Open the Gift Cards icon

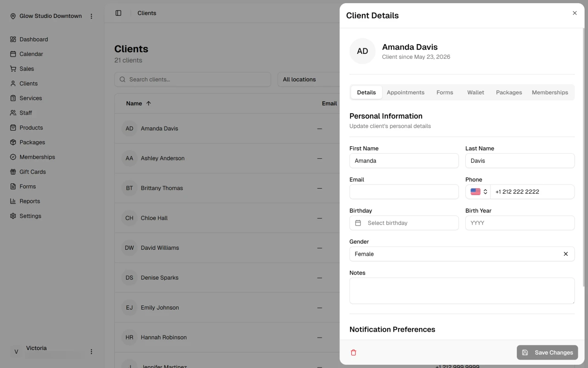(13, 172)
